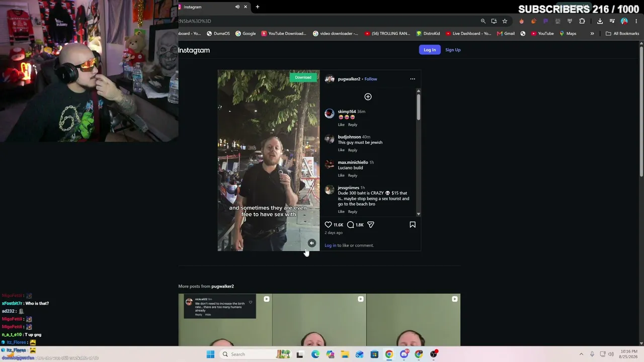Expand the hidden bookmarks chevron
Image resolution: width=644 pixels, height=362 pixels.
coord(592,34)
